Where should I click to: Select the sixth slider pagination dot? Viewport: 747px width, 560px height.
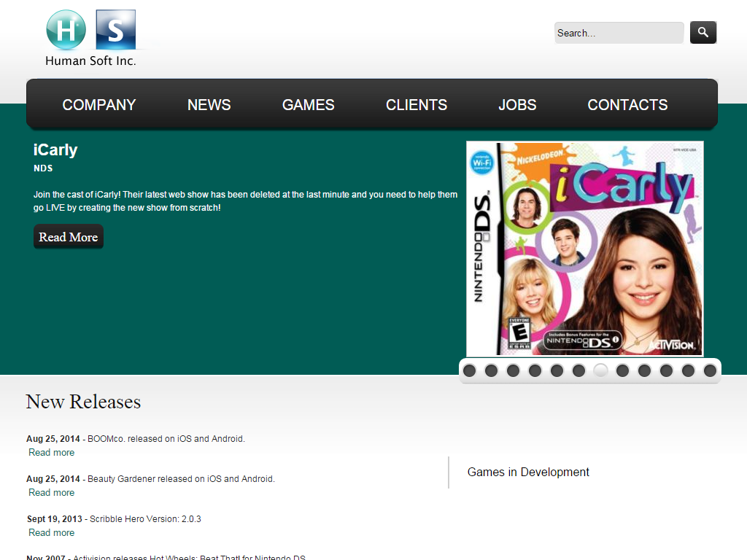578,370
